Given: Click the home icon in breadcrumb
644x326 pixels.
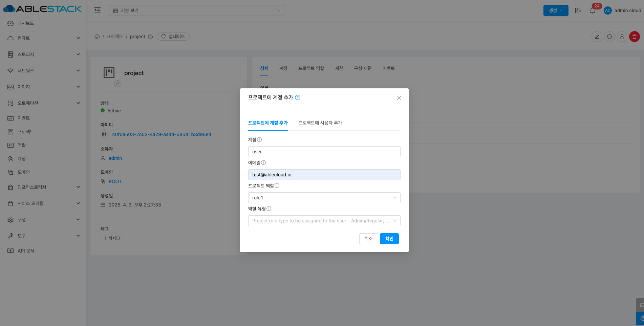Looking at the screenshot, I should pos(97,37).
